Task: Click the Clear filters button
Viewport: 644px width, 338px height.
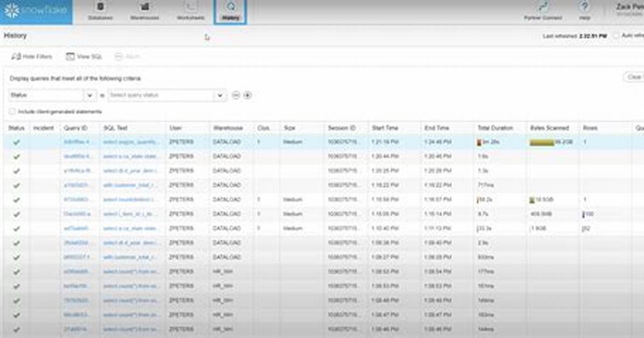Action: (x=634, y=77)
